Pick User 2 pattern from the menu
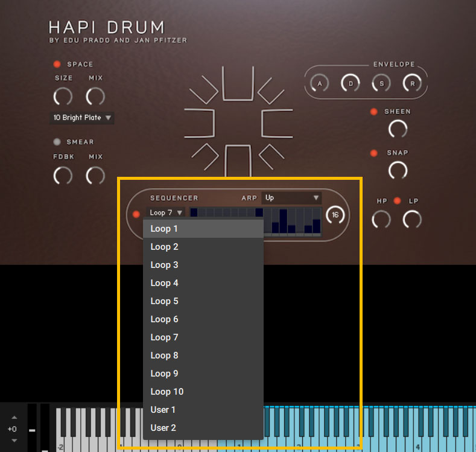The height and width of the screenshot is (452, 476). click(x=203, y=428)
